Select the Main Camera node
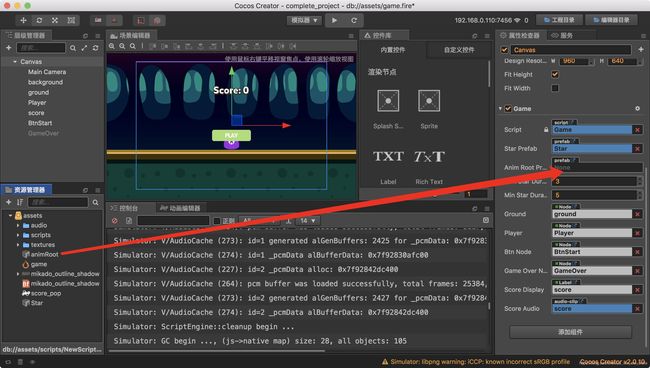Screen dimensions: 650x368 (x=47, y=72)
